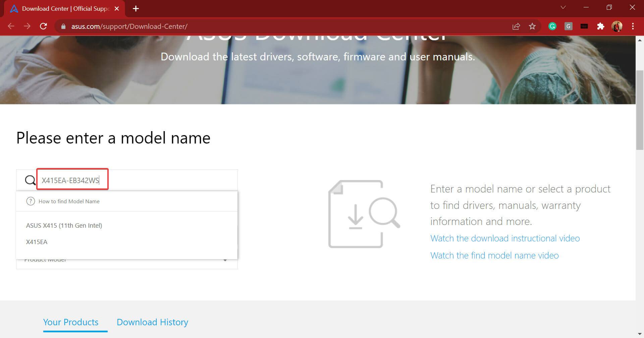Image resolution: width=644 pixels, height=338 pixels.
Task: Open the Grammarly extension icon
Action: pyautogui.click(x=552, y=26)
